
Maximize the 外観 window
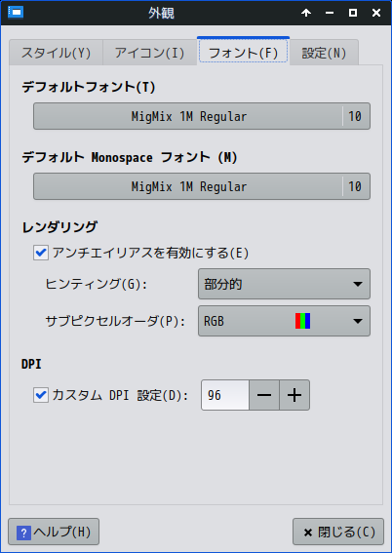click(353, 13)
